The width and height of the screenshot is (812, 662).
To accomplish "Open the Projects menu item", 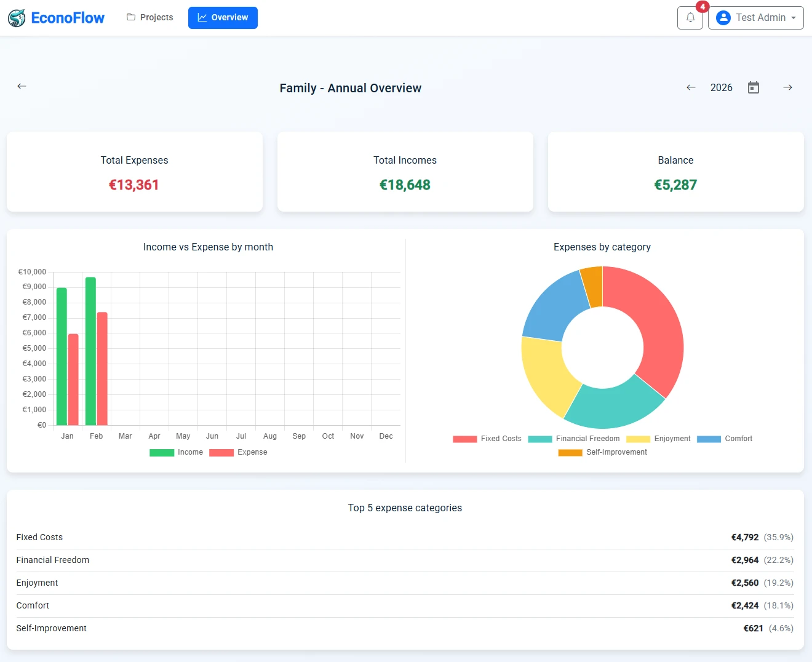I will point(150,18).
